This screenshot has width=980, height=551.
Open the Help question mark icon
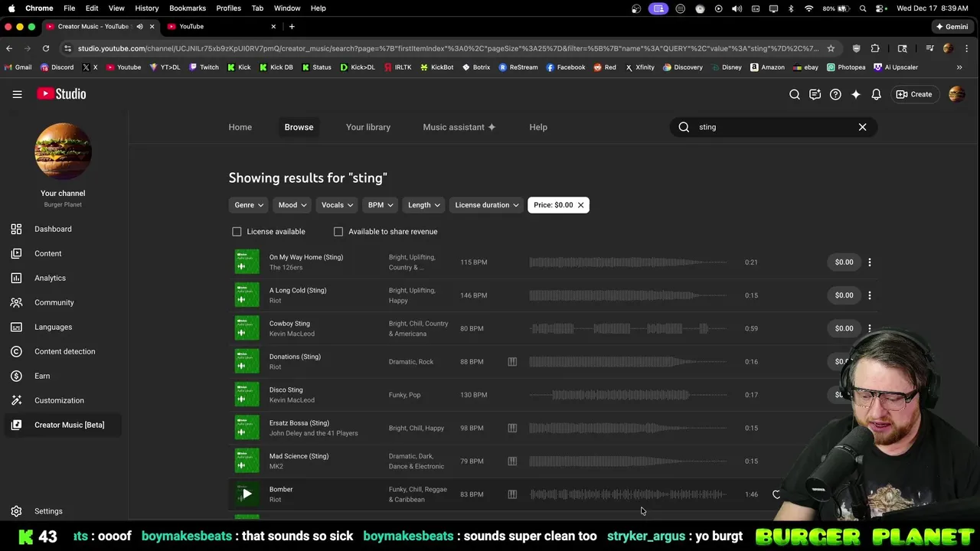click(835, 94)
